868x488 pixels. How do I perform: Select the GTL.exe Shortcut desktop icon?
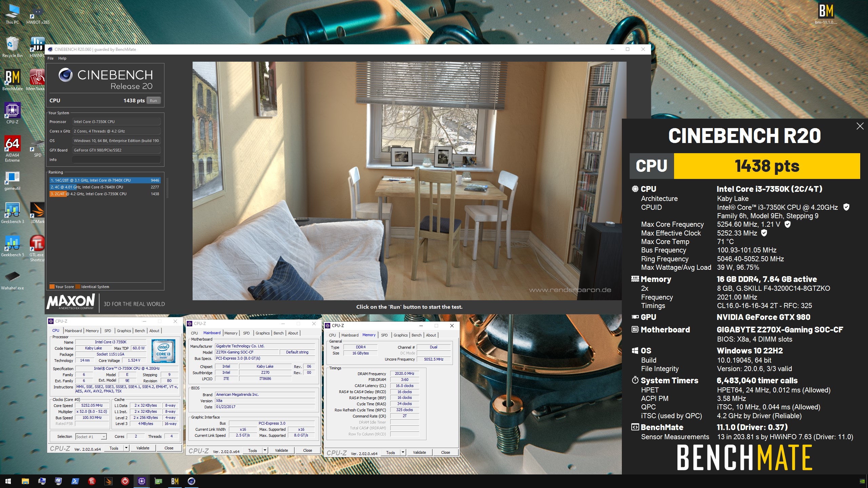click(37, 248)
